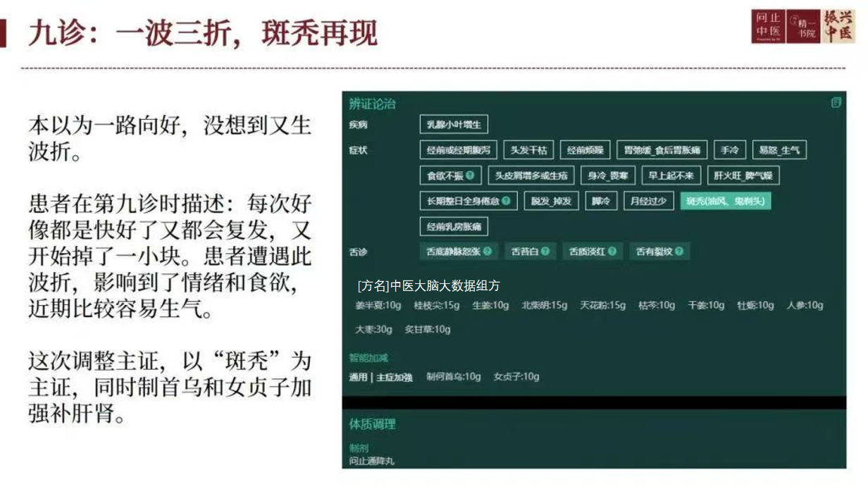
Task: Click the 人参:10g herb entry
Action: click(805, 305)
